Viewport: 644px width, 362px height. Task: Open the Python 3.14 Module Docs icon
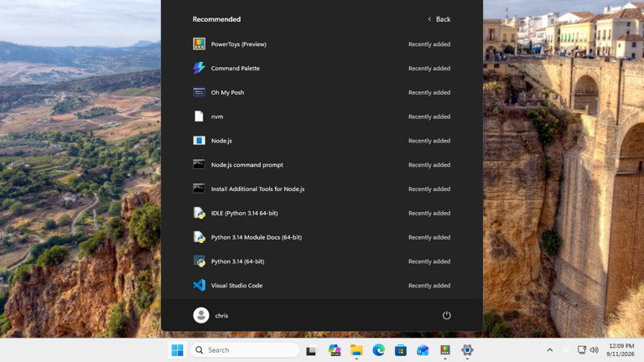(200, 237)
